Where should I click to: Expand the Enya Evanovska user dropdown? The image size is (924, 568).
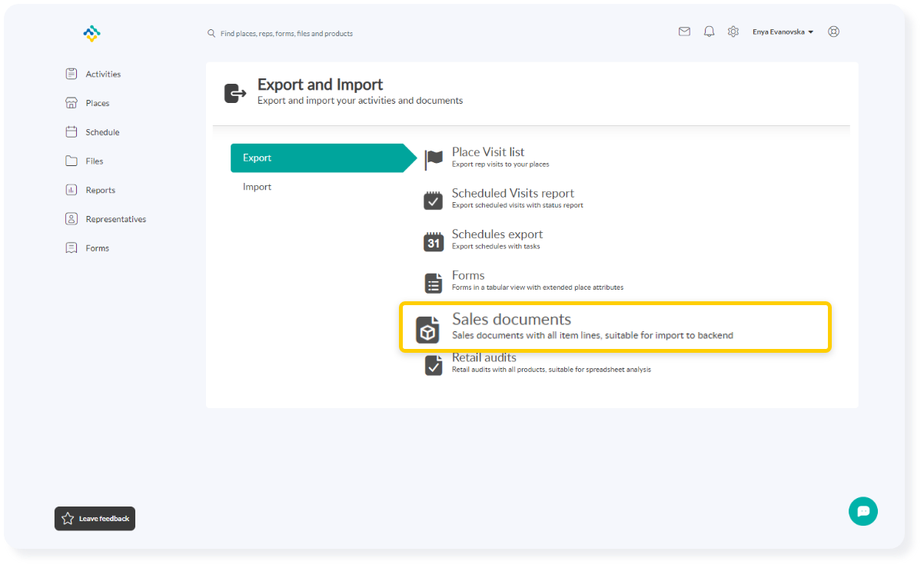783,32
